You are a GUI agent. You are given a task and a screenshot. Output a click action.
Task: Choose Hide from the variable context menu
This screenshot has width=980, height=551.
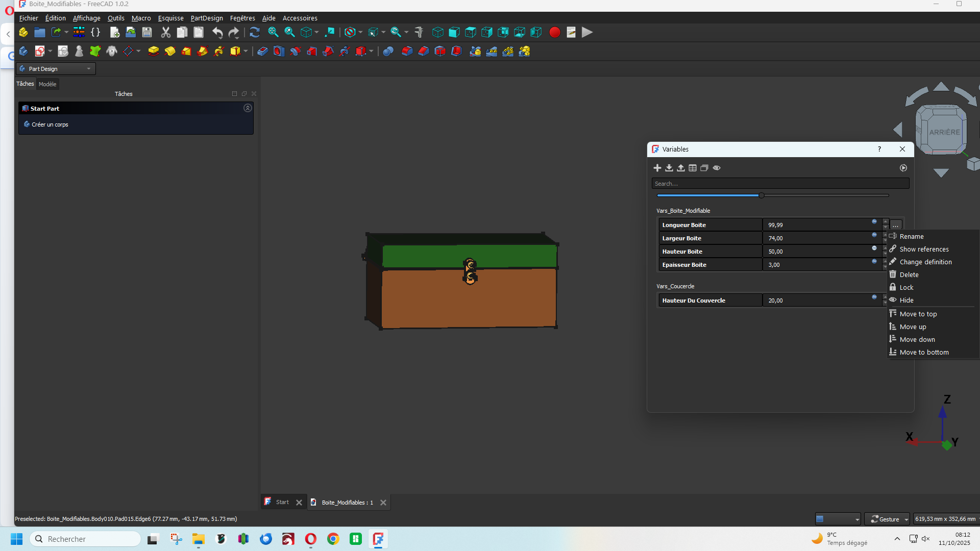[906, 300]
